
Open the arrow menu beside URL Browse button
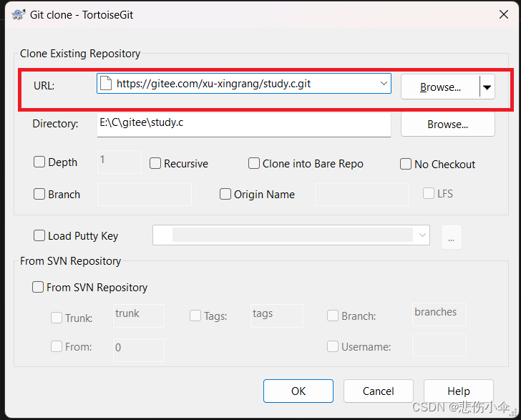(x=487, y=87)
